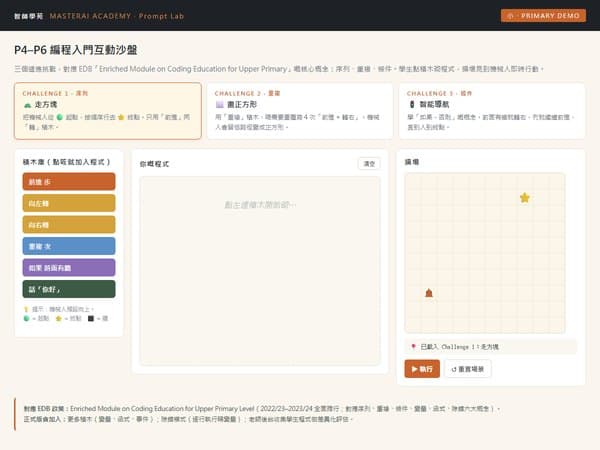600x450 pixels.
Task: Click the purple square icon in Challenge 2
Action: pos(220,104)
